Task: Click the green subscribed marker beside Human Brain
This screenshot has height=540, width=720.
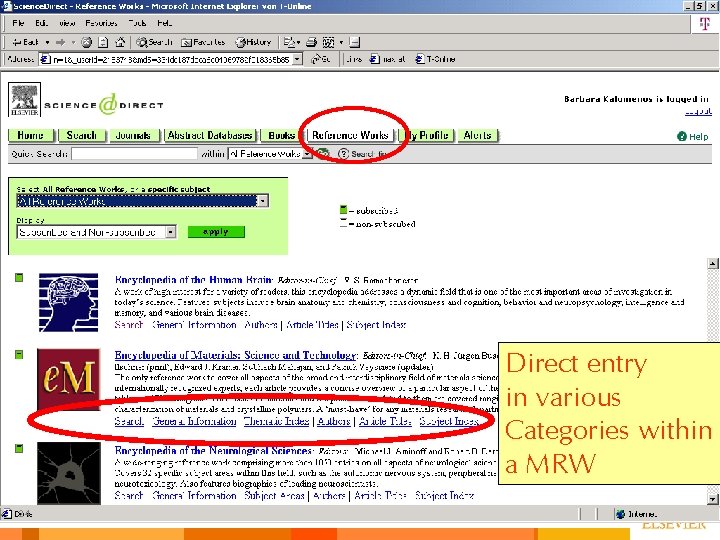Action: point(19,278)
